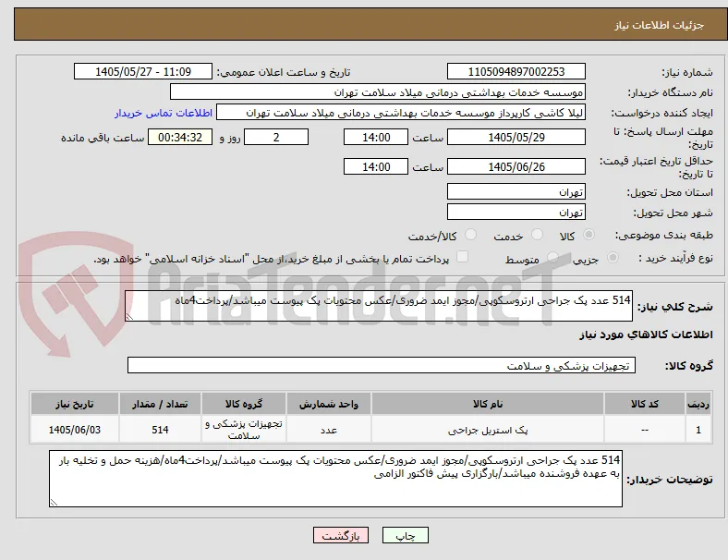This screenshot has height=560, width=728.
Task: Select the کالا radio button
Action: pyautogui.click(x=588, y=235)
